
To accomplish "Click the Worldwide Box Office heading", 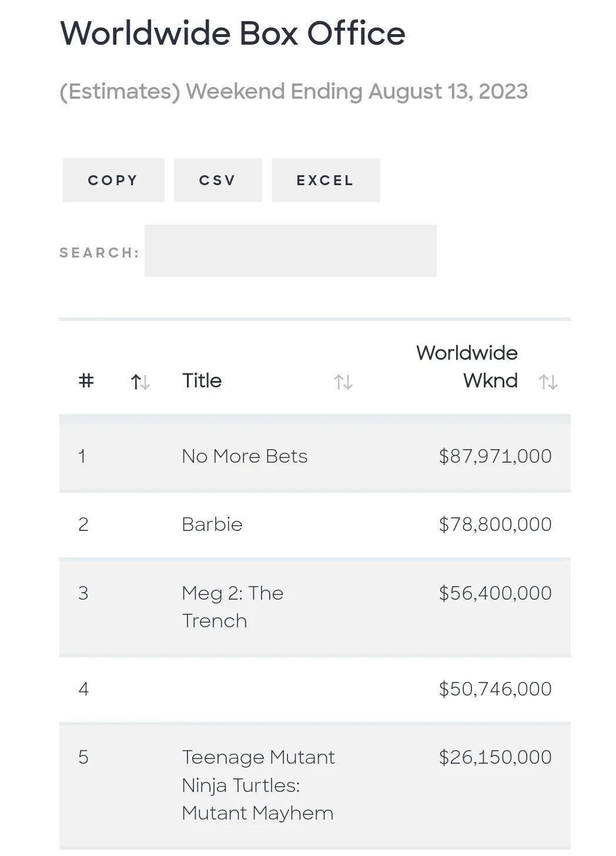I will pyautogui.click(x=233, y=33).
